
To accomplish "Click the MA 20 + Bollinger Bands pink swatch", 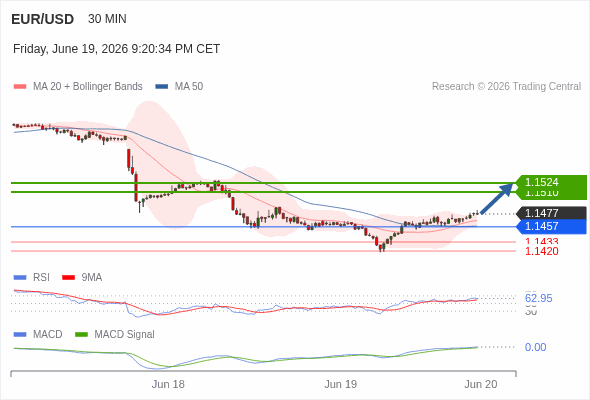I will coord(20,87).
